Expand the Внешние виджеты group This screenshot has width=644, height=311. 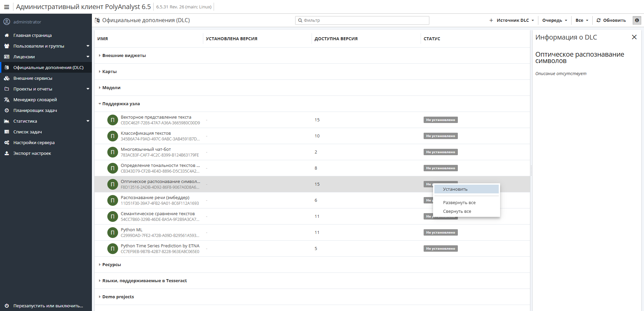pyautogui.click(x=100, y=55)
